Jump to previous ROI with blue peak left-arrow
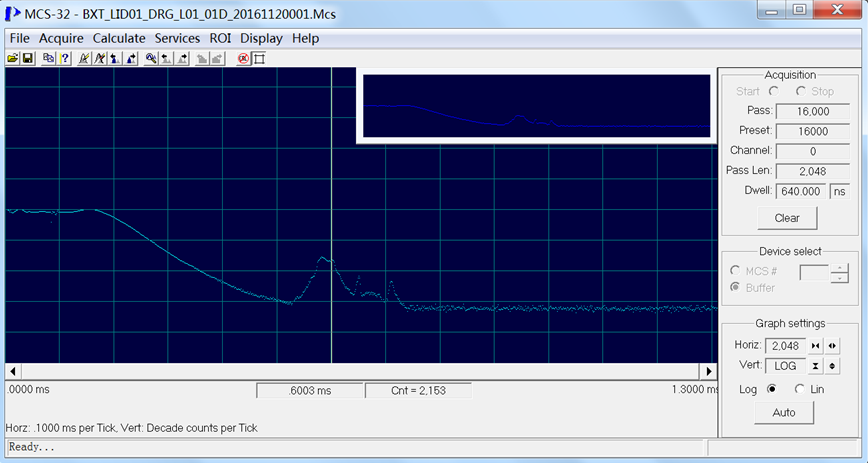 (115, 58)
